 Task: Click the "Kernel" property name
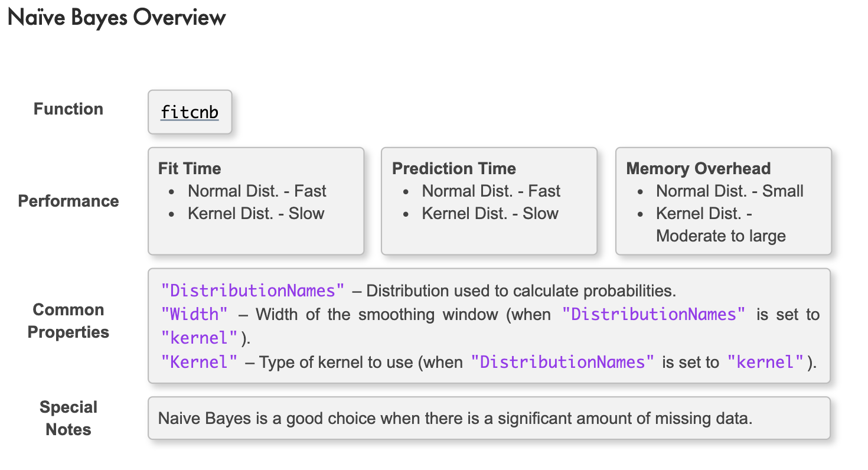click(200, 361)
